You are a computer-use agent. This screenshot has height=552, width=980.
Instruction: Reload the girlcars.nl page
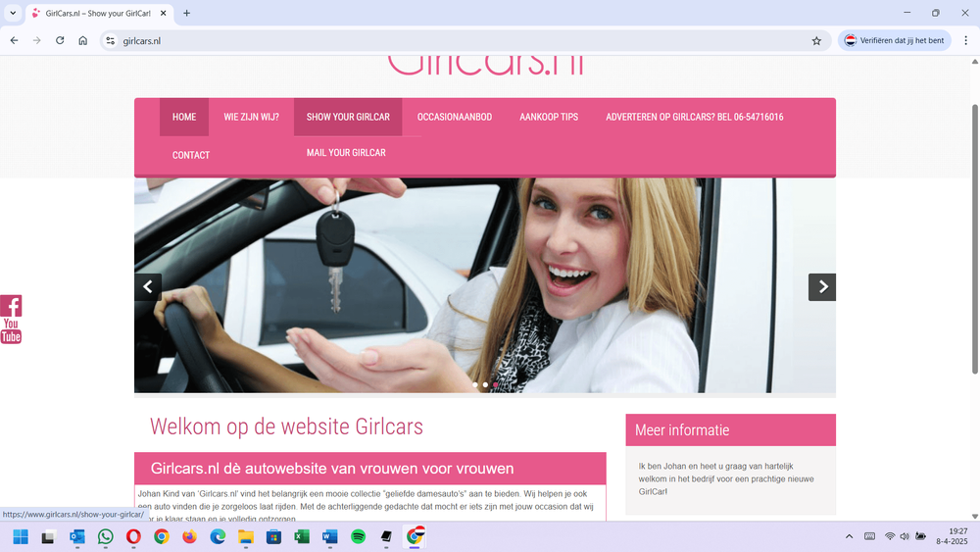point(60,40)
